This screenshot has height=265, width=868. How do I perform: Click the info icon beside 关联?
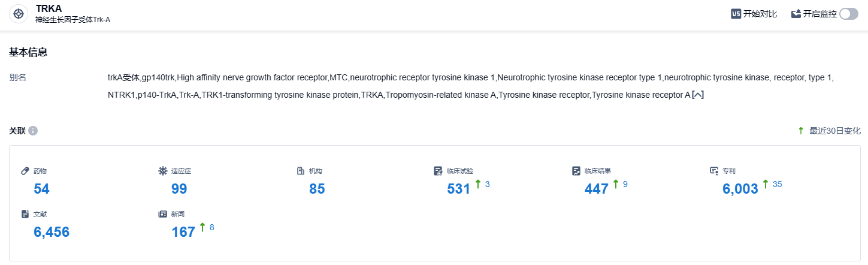click(x=33, y=131)
